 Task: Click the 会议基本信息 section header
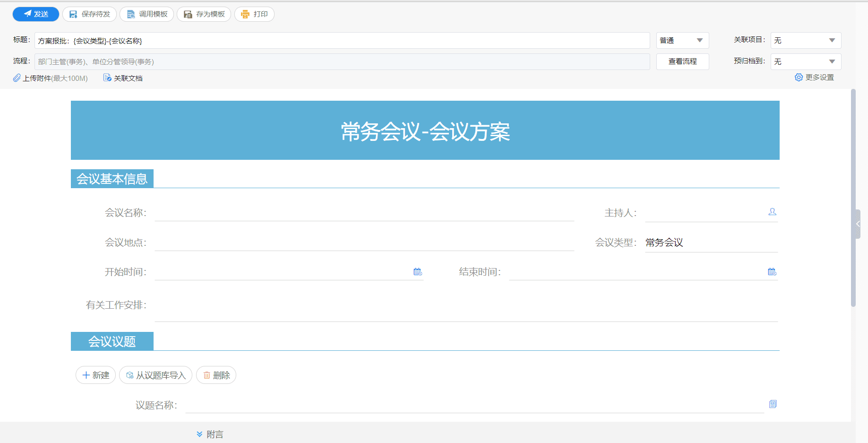[112, 179]
